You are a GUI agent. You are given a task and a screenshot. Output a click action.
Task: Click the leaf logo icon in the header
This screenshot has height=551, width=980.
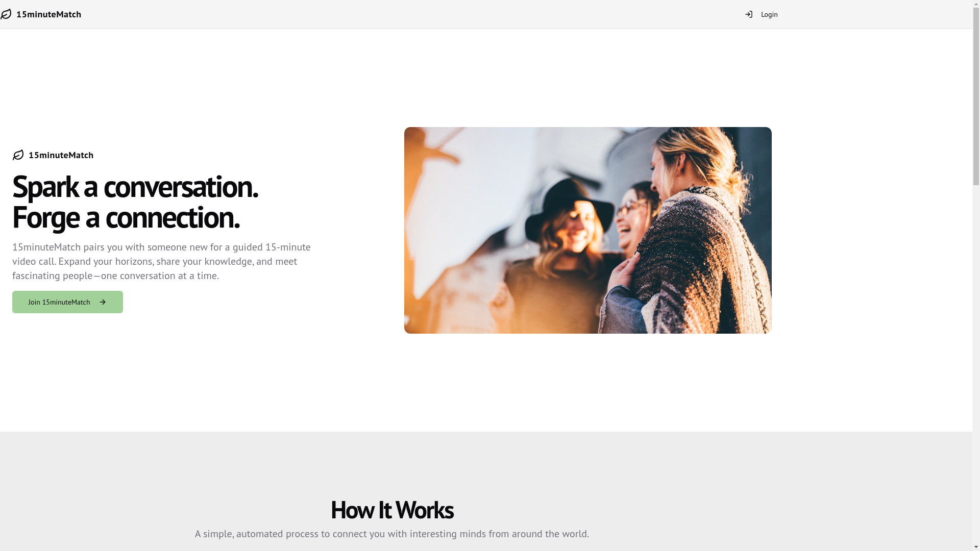6,14
